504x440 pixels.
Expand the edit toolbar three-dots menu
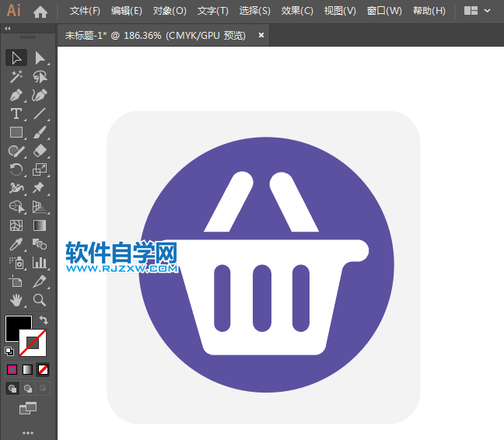(x=28, y=432)
